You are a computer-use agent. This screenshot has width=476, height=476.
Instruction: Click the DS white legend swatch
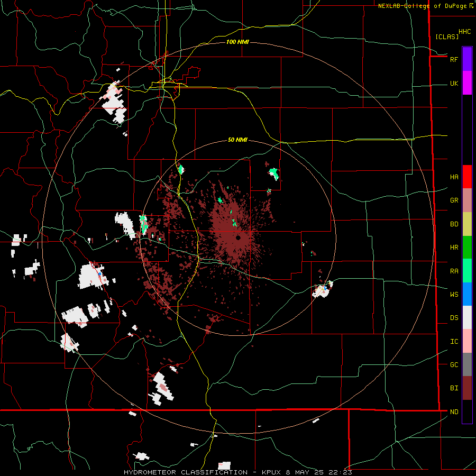pos(467,317)
